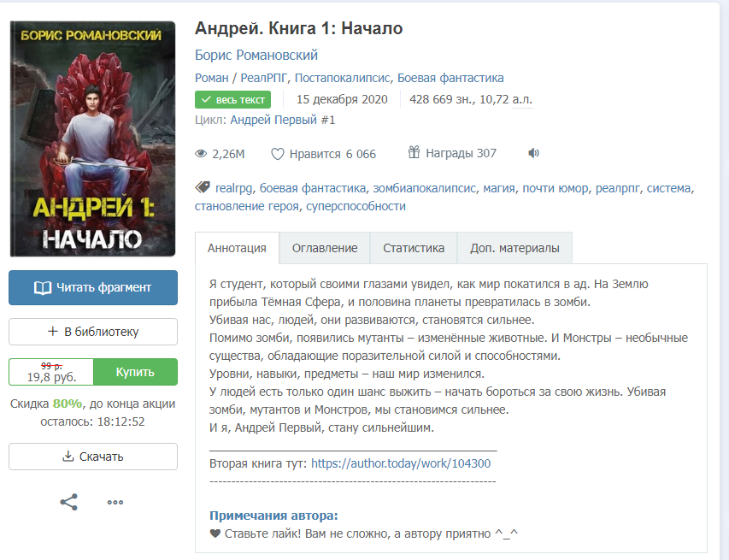The image size is (729, 560).
Task: Click the share icon below Download
Action: pos(69,502)
